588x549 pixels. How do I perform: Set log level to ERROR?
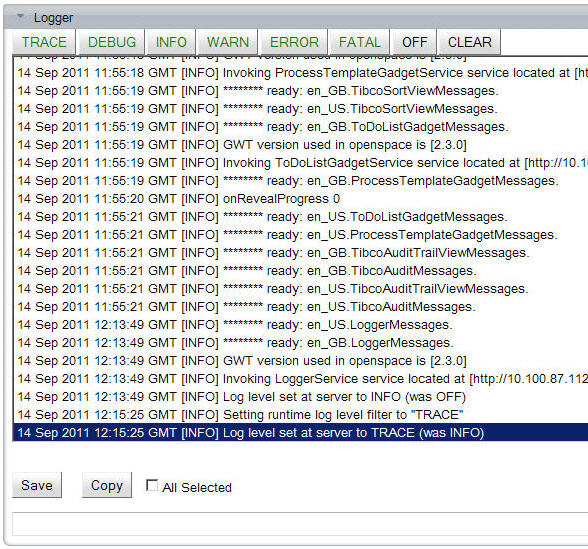coord(294,42)
